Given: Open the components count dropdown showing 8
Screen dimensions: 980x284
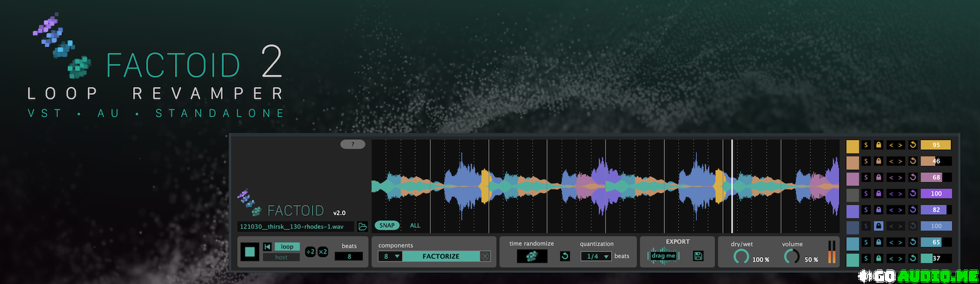Looking at the screenshot, I should click(391, 256).
